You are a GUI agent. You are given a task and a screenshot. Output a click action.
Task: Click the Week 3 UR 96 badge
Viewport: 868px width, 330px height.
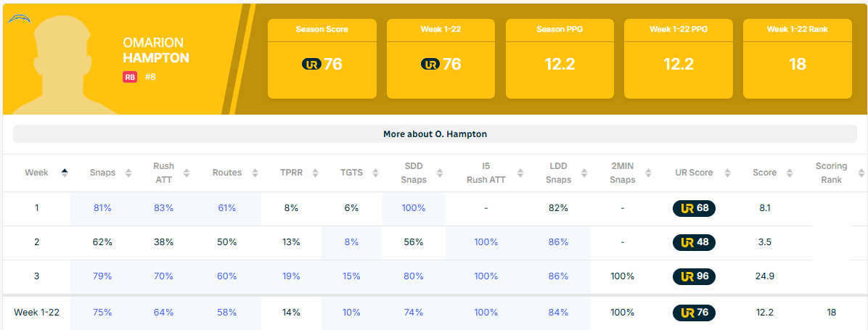click(694, 276)
